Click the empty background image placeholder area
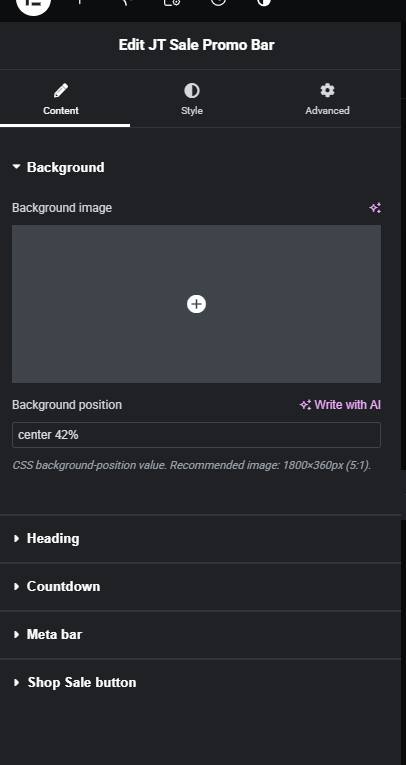 [x=196, y=304]
